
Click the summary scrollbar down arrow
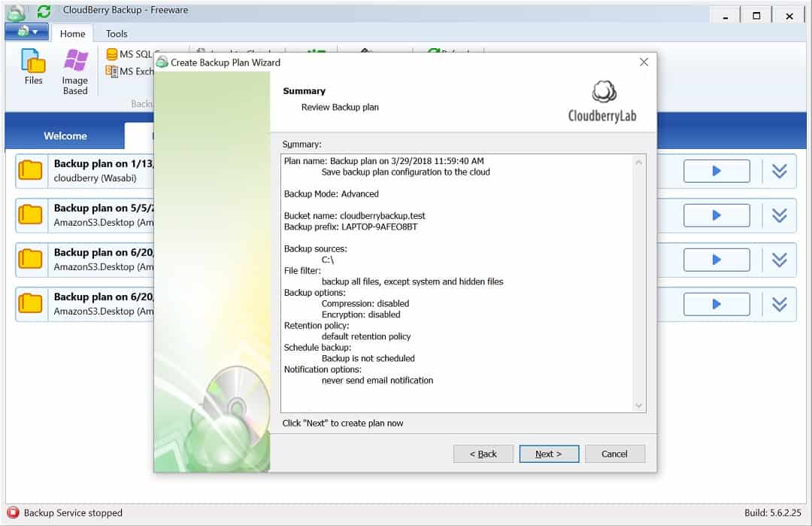(x=638, y=406)
